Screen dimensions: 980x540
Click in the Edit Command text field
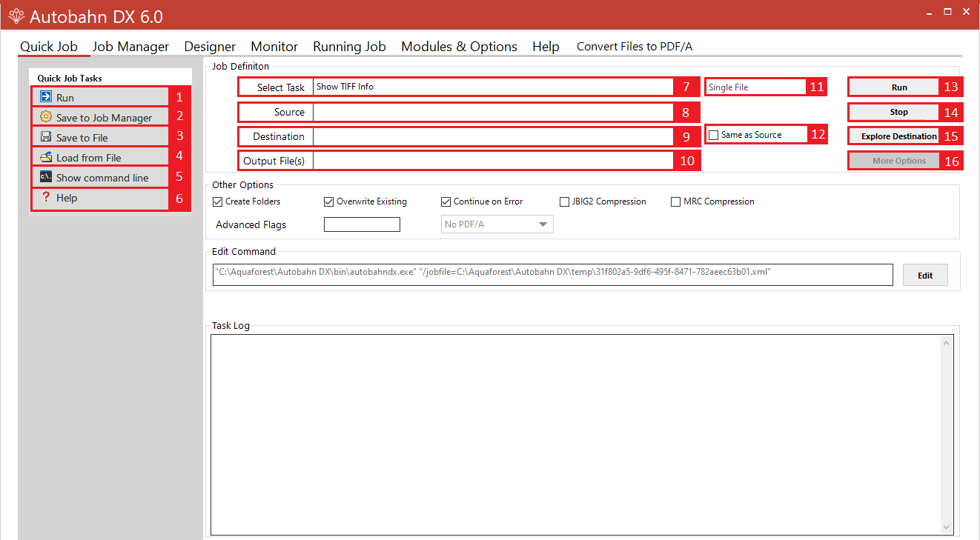552,275
